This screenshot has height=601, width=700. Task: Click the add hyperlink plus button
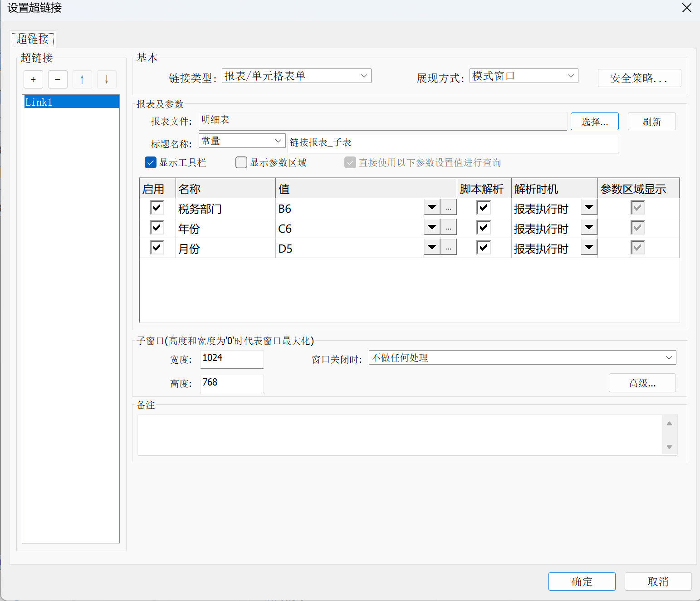tap(33, 80)
